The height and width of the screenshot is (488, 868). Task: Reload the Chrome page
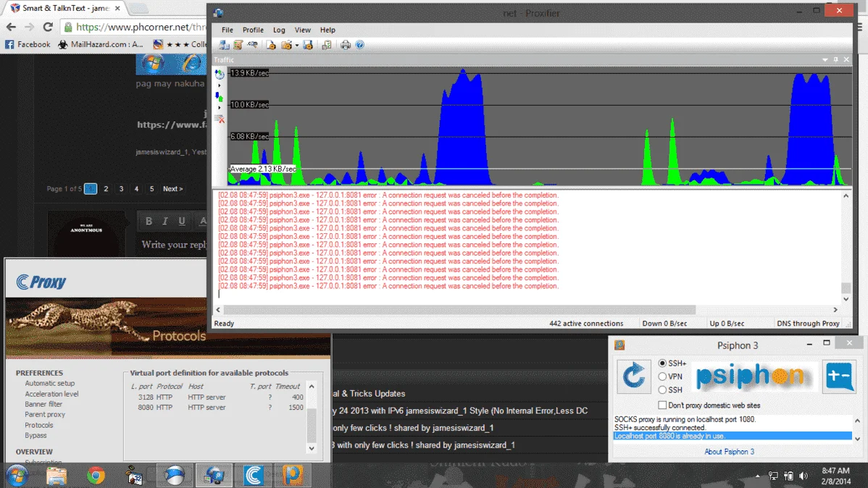point(48,27)
